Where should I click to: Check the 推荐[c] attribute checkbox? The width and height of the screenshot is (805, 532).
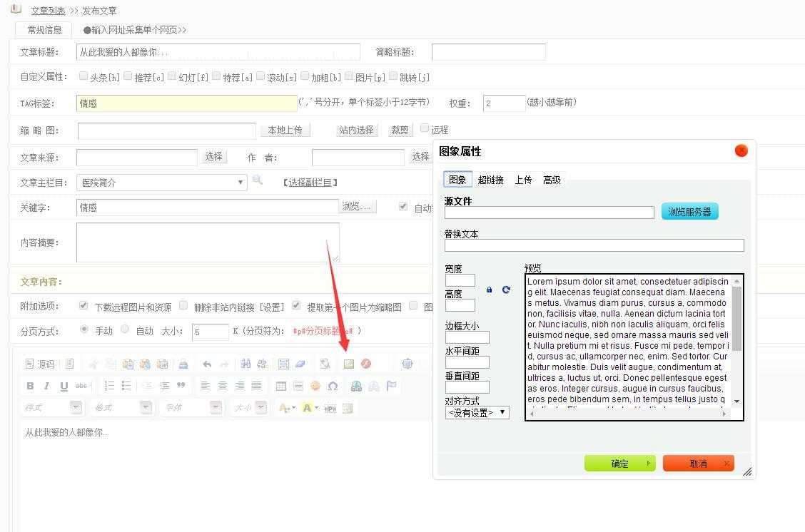(128, 76)
